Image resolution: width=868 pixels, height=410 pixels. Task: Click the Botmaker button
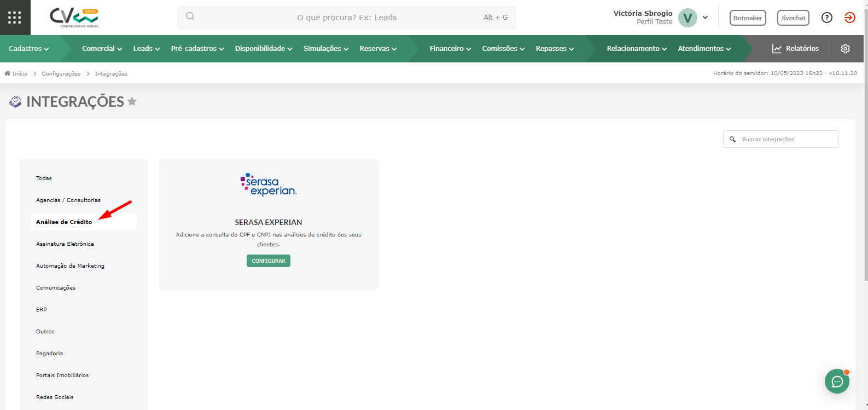(x=748, y=18)
